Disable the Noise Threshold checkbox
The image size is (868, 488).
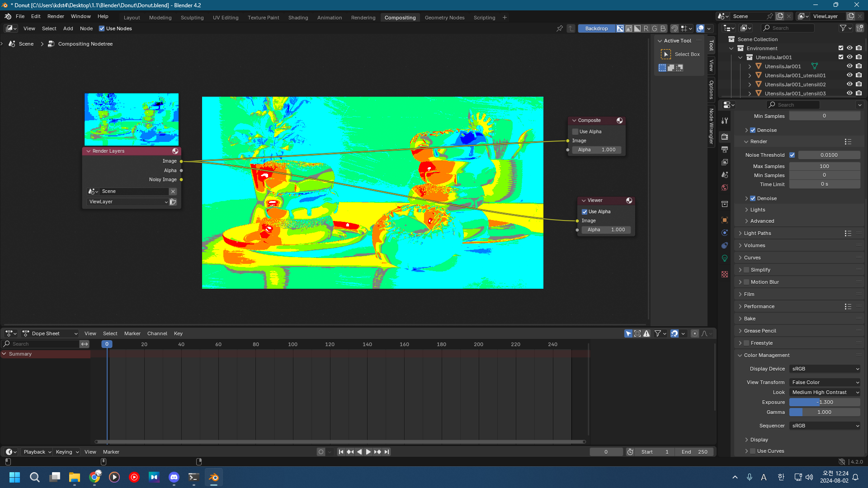pos(792,155)
